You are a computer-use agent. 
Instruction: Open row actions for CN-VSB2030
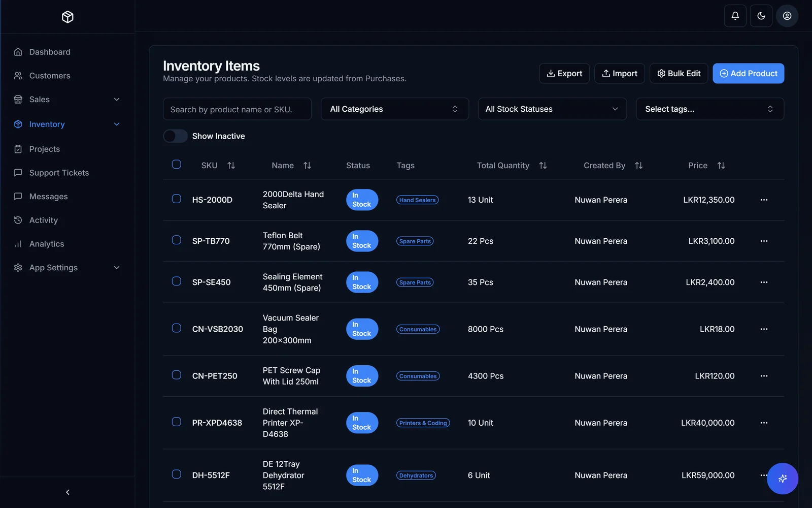tap(764, 329)
